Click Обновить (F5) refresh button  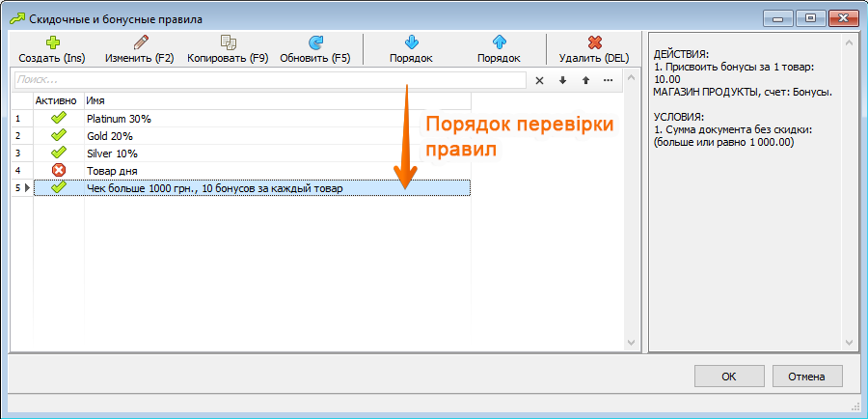point(315,50)
